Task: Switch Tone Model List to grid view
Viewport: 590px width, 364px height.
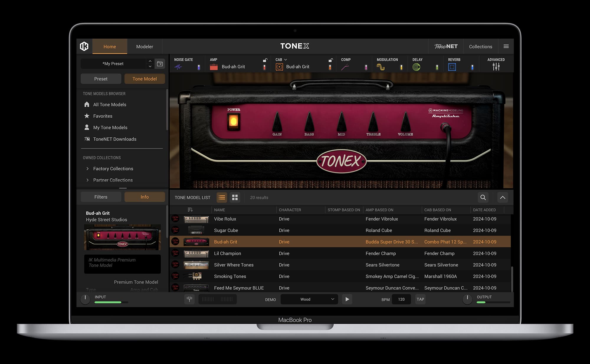Action: [x=235, y=197]
